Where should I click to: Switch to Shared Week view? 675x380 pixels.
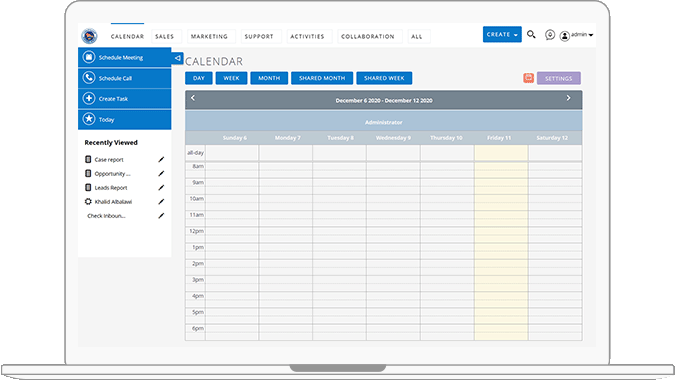(x=384, y=78)
